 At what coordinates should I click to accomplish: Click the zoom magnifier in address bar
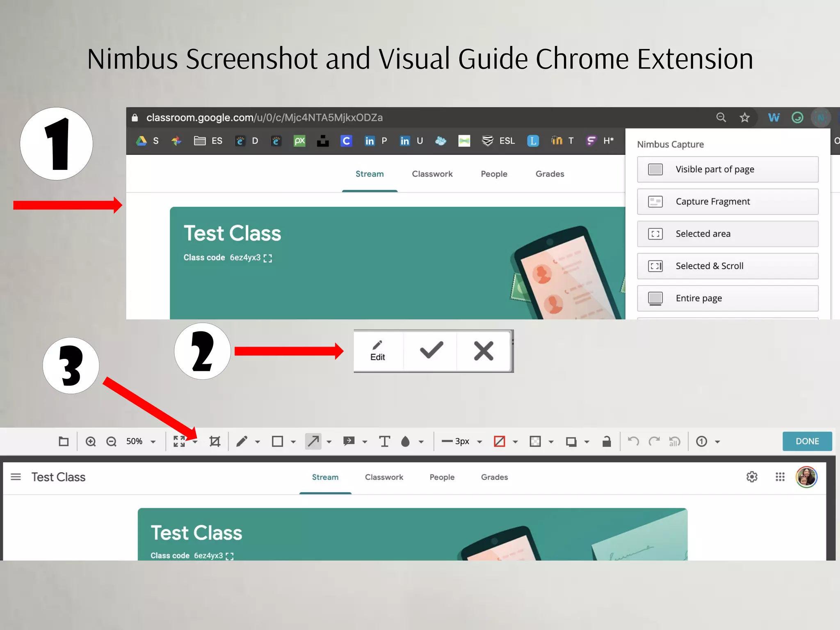click(721, 118)
